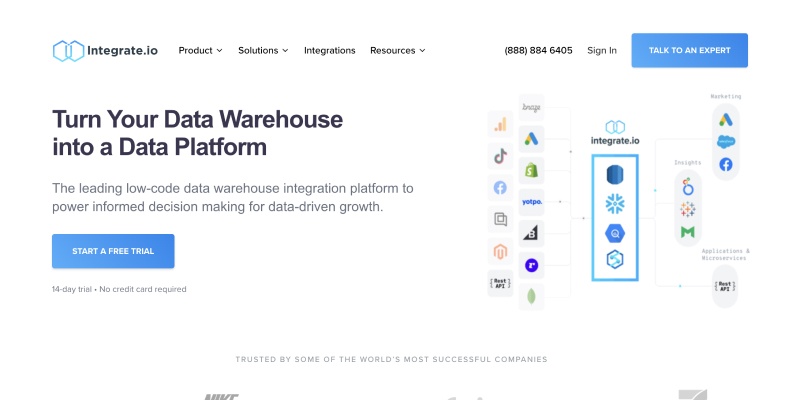Viewport: 800px width, 400px height.
Task: Click the Shopify bag icon
Action: click(x=531, y=170)
